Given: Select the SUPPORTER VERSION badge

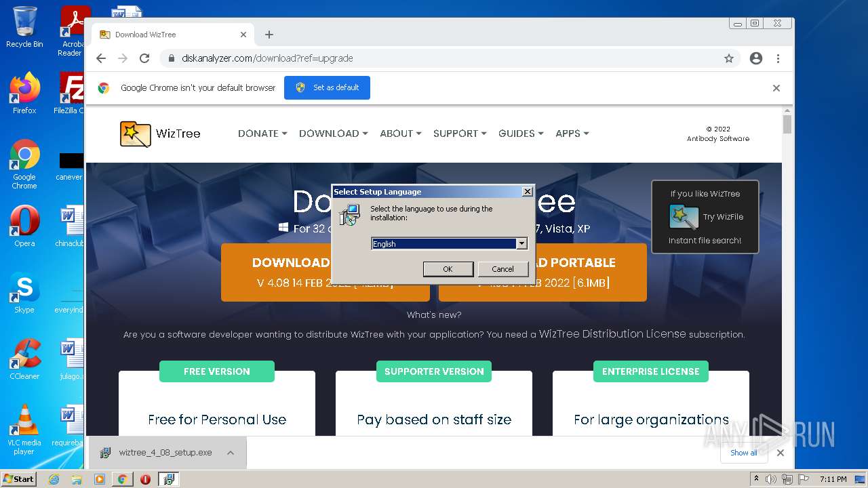Looking at the screenshot, I should pos(434,371).
